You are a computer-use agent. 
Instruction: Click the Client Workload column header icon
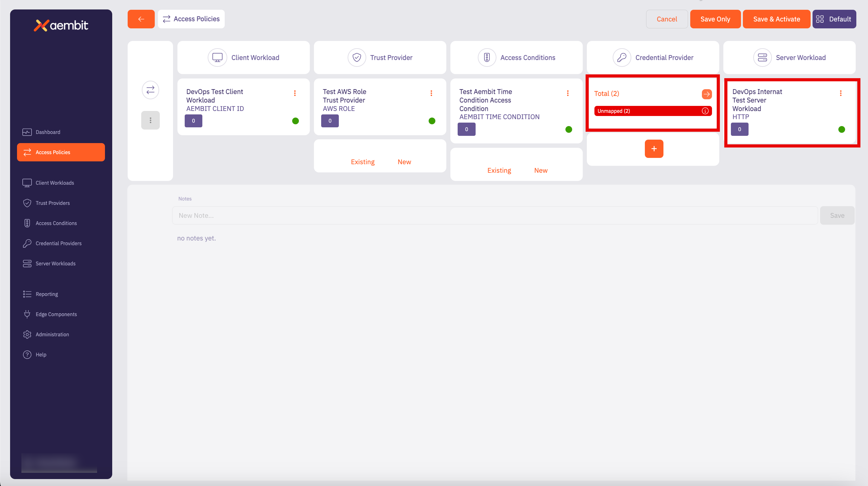point(217,58)
